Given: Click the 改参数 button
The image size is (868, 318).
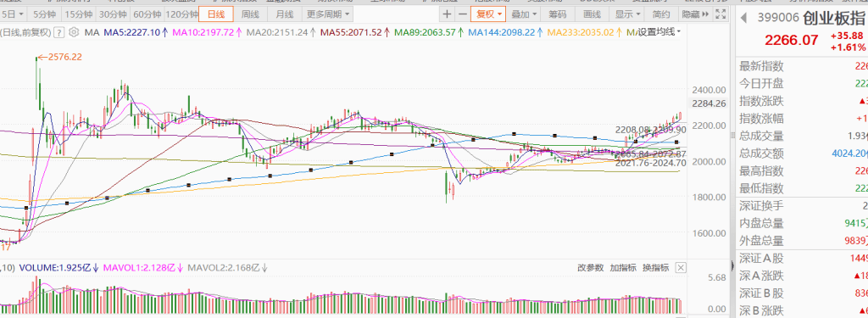Looking at the screenshot, I should pos(590,268).
